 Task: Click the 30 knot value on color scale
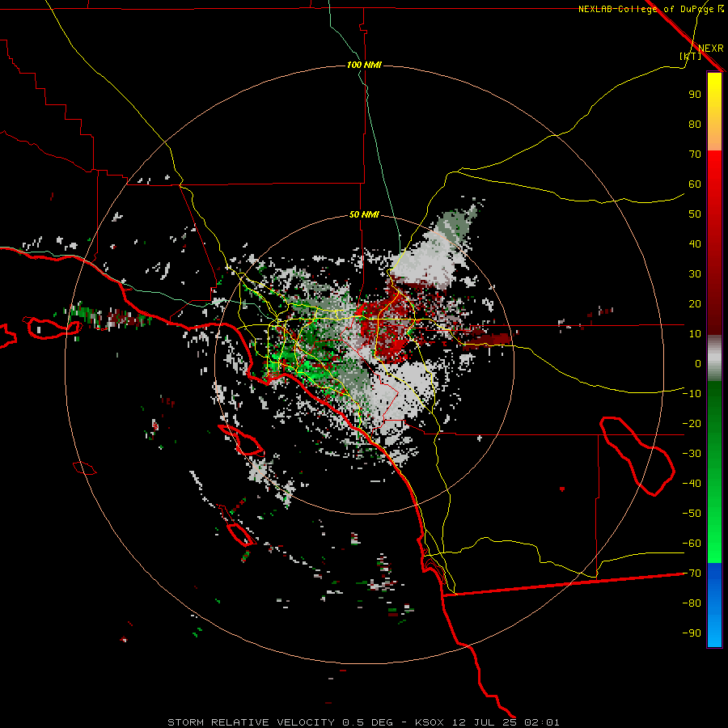(x=695, y=274)
